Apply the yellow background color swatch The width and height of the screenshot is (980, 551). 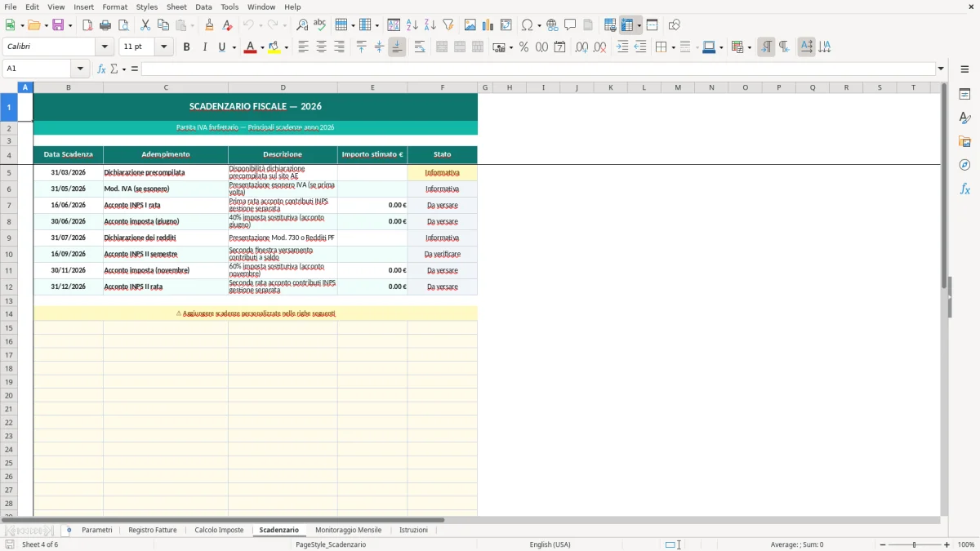point(274,47)
